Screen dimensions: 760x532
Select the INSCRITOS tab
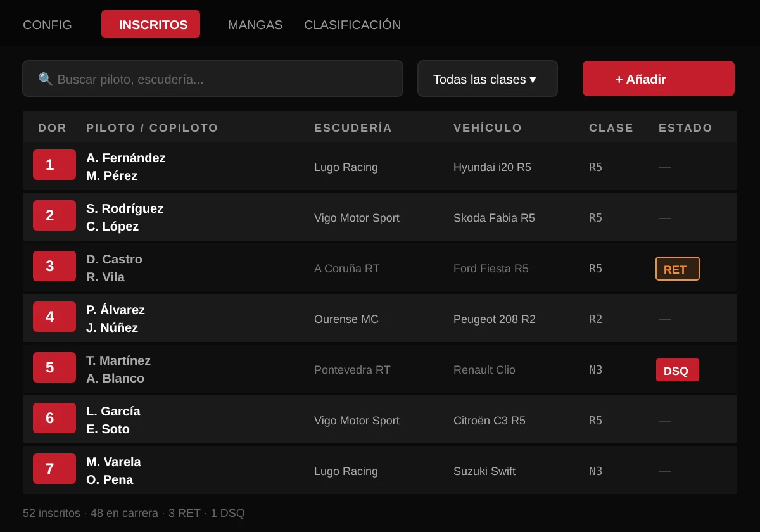click(151, 24)
